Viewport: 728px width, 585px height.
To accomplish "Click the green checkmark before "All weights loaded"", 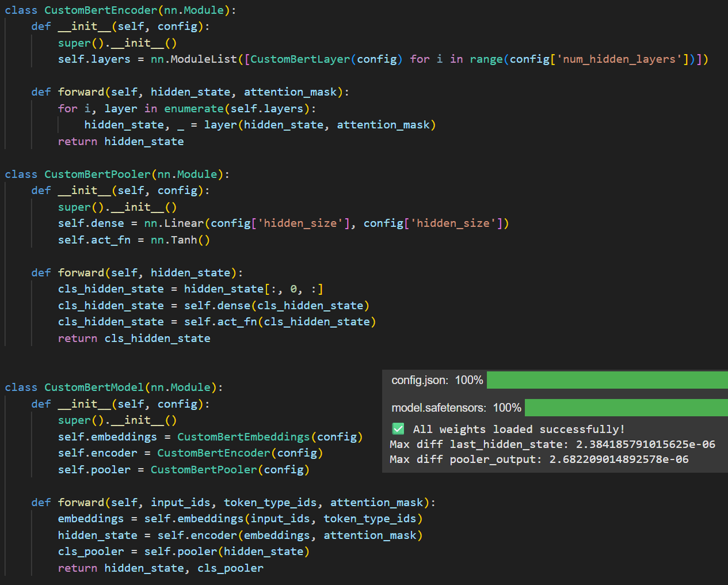I will (x=399, y=429).
